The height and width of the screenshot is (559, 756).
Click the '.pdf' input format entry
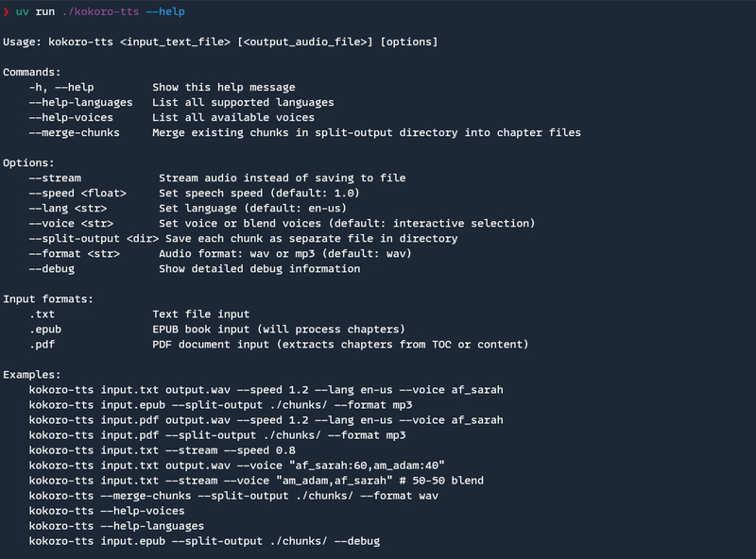pyautogui.click(x=42, y=345)
